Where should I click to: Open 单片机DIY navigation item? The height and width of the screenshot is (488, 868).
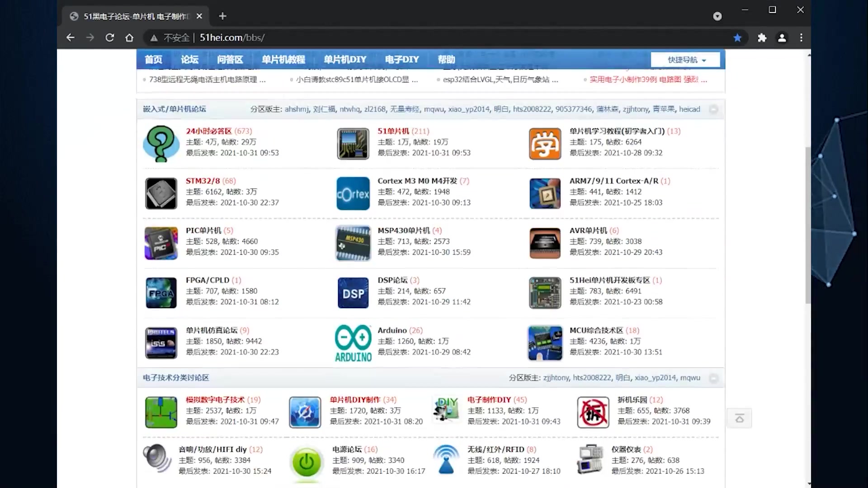click(x=345, y=60)
